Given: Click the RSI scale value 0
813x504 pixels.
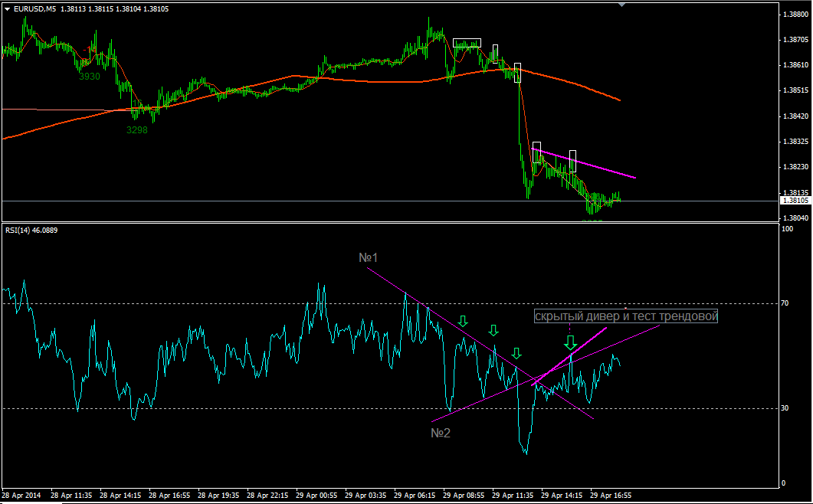Looking at the screenshot, I should point(783,483).
